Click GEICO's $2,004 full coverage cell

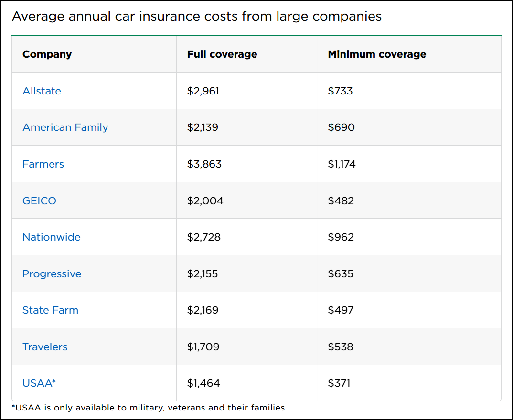[205, 201]
